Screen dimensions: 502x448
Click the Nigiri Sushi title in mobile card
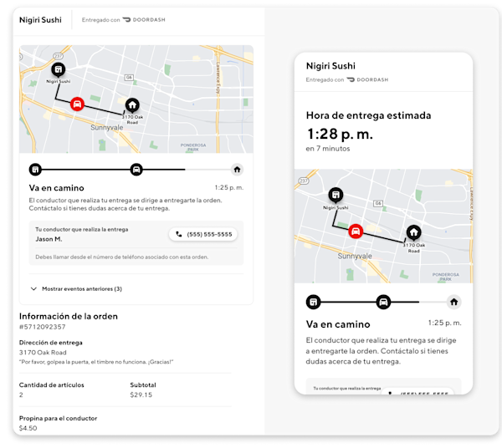point(330,66)
